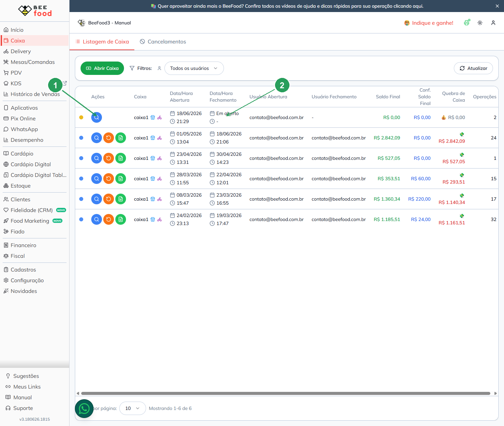Open the help videos banner link

[x=287, y=6]
